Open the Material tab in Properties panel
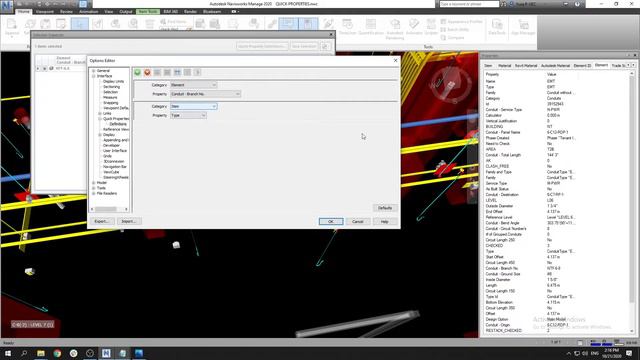This screenshot has height=360, width=640. [504, 65]
